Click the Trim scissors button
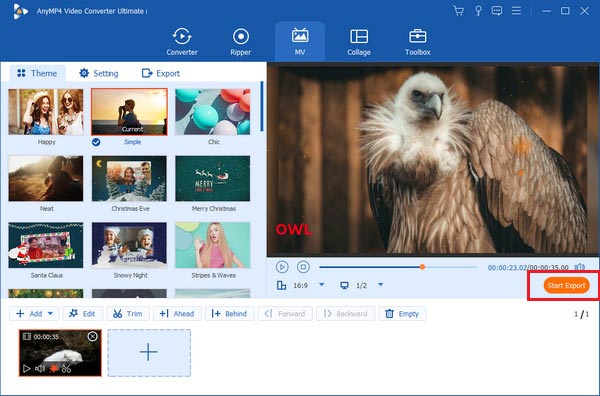The height and width of the screenshot is (396, 600). tap(128, 314)
